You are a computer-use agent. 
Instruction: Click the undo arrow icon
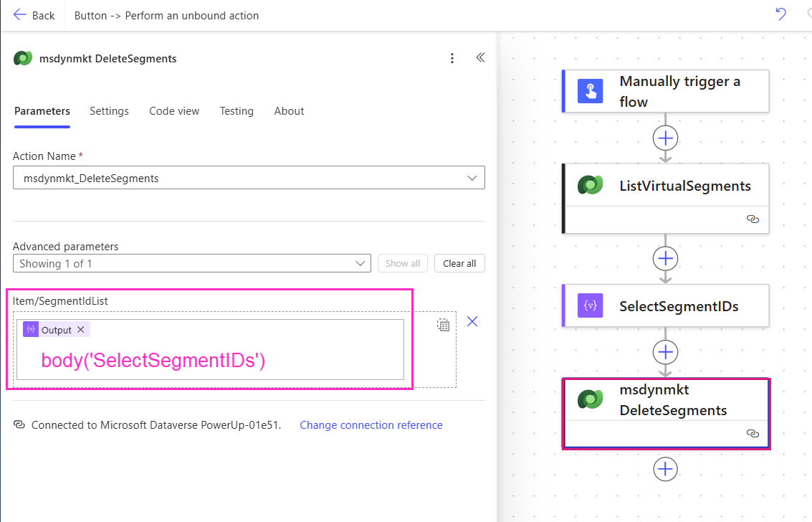click(x=781, y=14)
